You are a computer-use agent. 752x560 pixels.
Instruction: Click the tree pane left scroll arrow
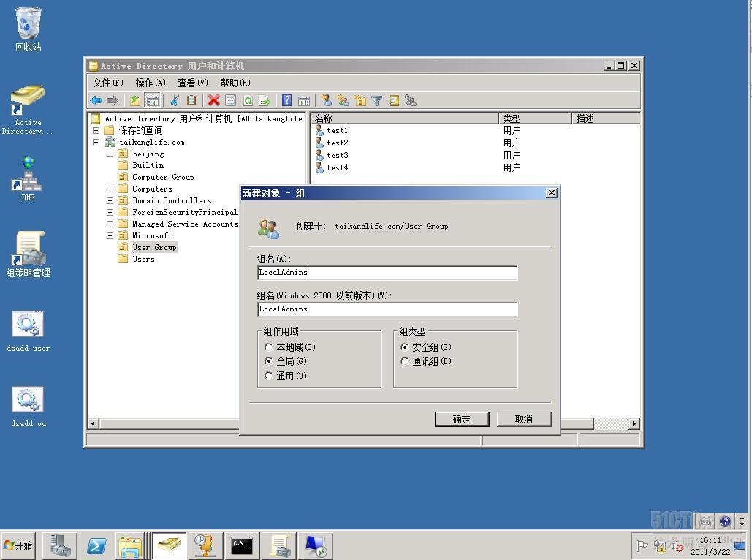click(94, 424)
